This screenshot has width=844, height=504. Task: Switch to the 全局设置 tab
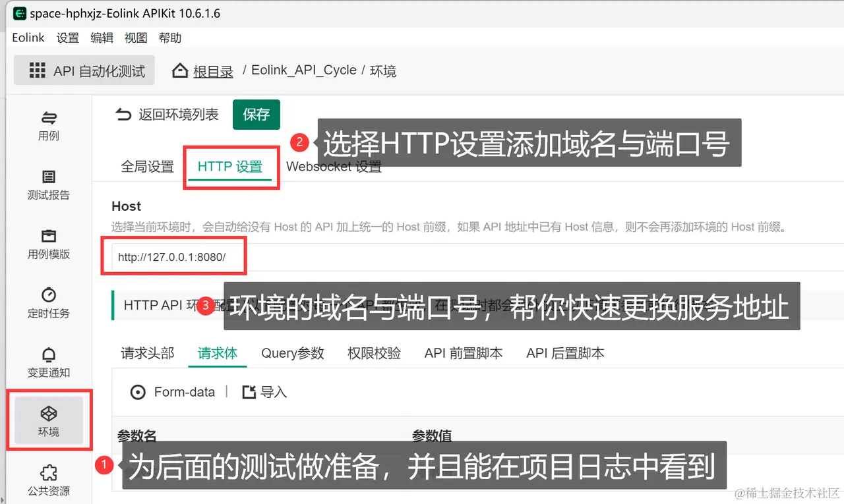[x=147, y=167]
